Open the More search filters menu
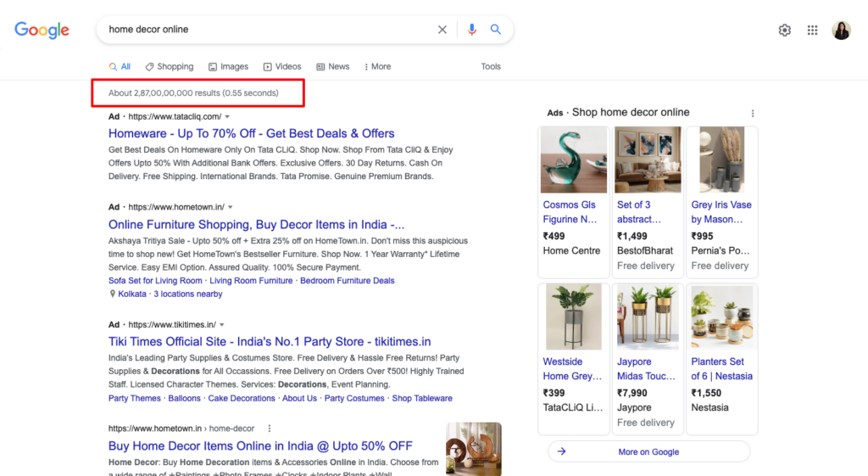 coord(377,66)
